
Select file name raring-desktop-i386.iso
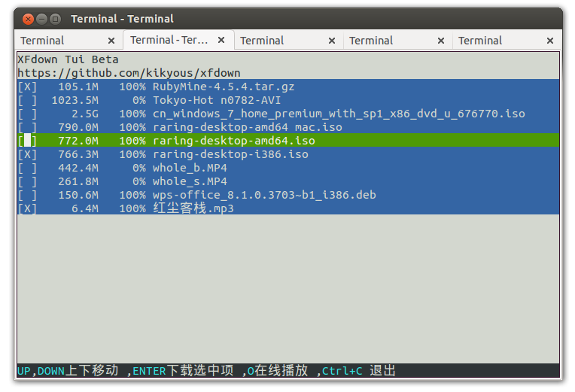click(x=230, y=154)
